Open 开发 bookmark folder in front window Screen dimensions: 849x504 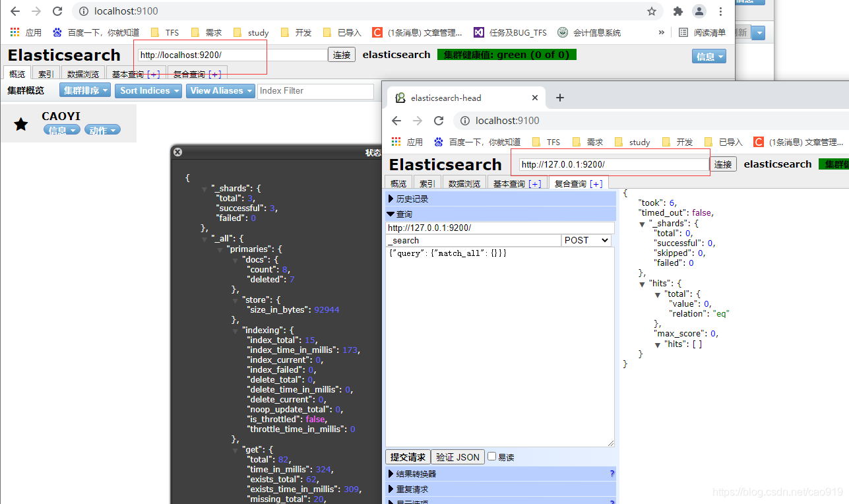click(x=677, y=142)
